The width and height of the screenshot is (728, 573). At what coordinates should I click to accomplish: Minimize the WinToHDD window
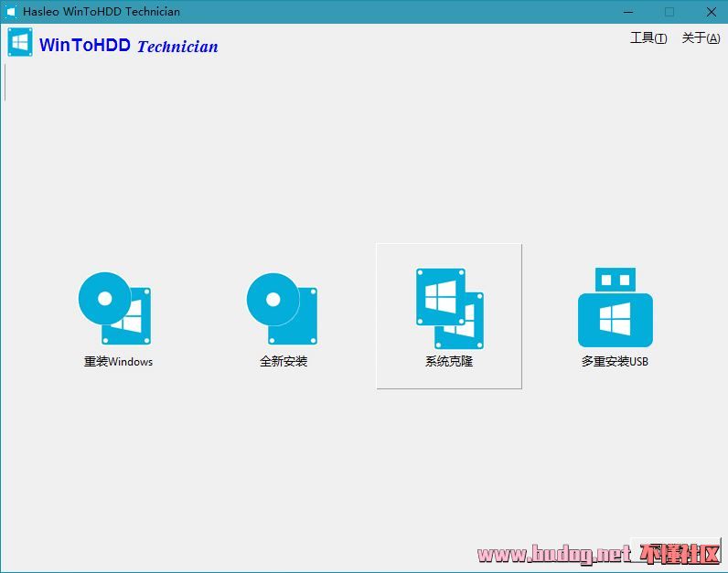[x=628, y=12]
